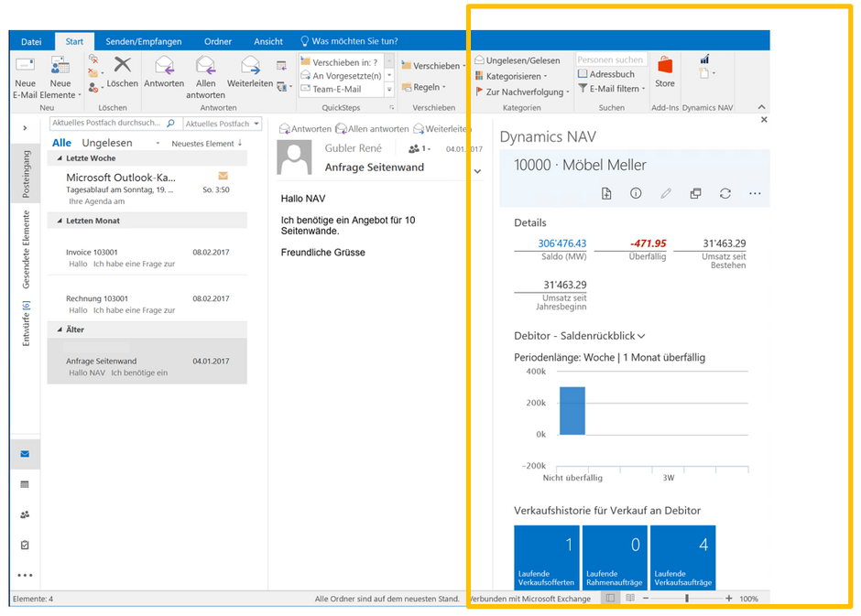The image size is (861, 616).
Task: Open the Ordner tab
Action: pyautogui.click(x=218, y=41)
